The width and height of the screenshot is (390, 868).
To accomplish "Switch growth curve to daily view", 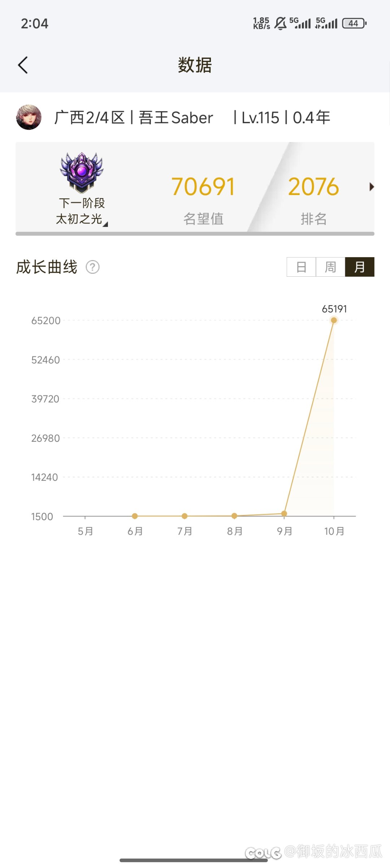I will click(x=301, y=267).
